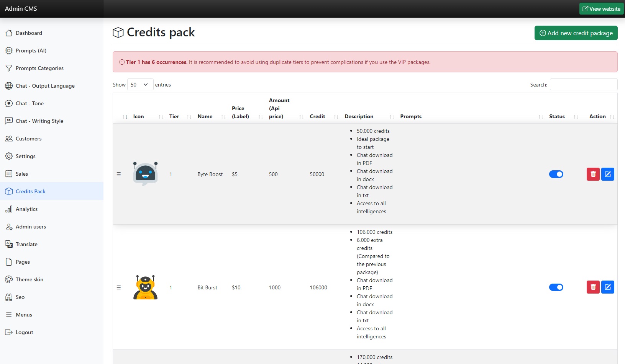Screen dimensions: 625x364
Task: Open edit for Bit Burst package
Action: [607, 287]
